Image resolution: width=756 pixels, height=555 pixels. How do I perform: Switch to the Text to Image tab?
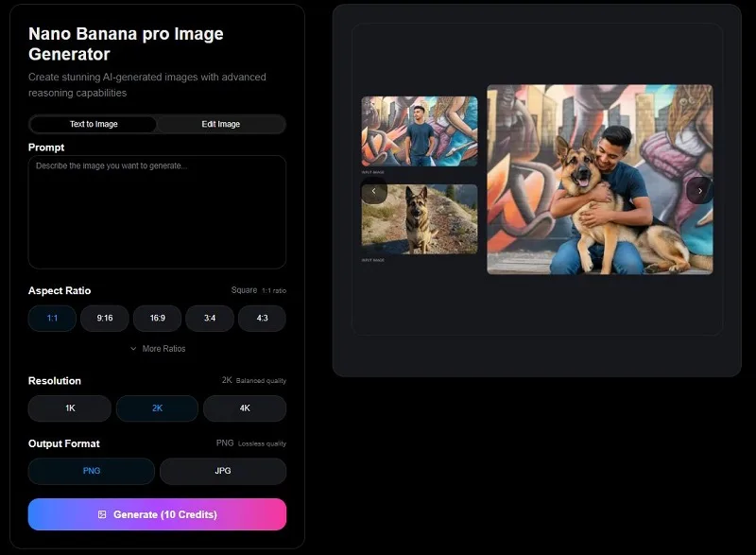(94, 125)
